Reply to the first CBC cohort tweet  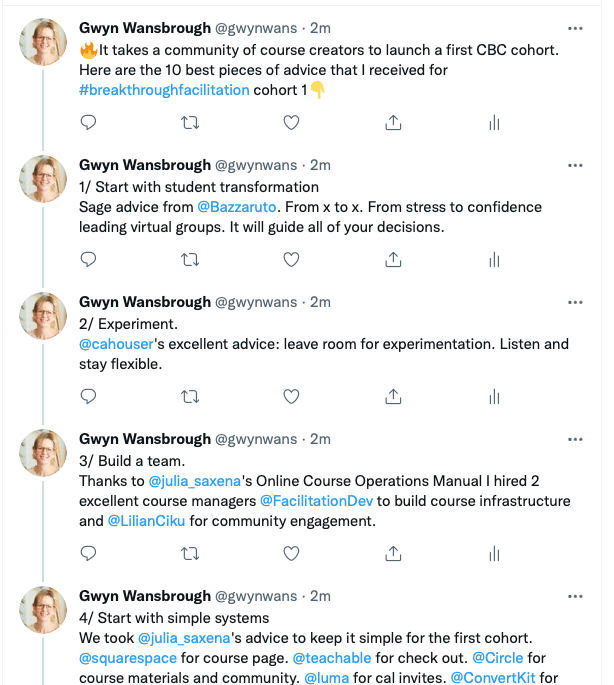88,122
